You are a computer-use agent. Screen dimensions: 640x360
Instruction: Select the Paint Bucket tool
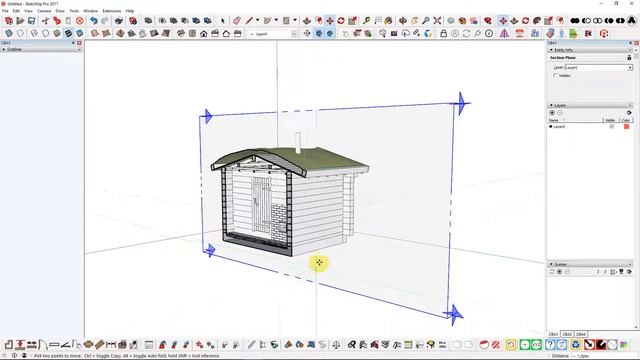pyautogui.click(x=389, y=20)
